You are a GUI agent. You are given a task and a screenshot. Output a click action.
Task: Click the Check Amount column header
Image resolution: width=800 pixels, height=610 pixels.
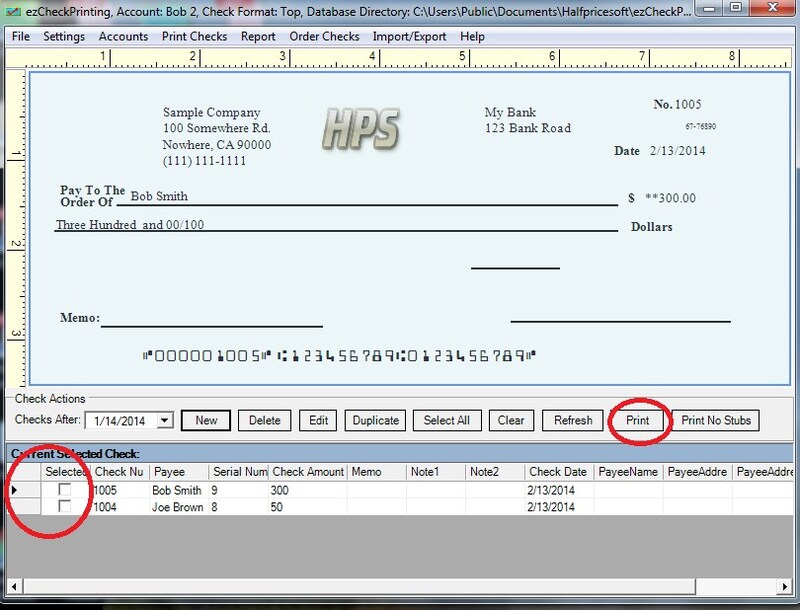coord(306,471)
